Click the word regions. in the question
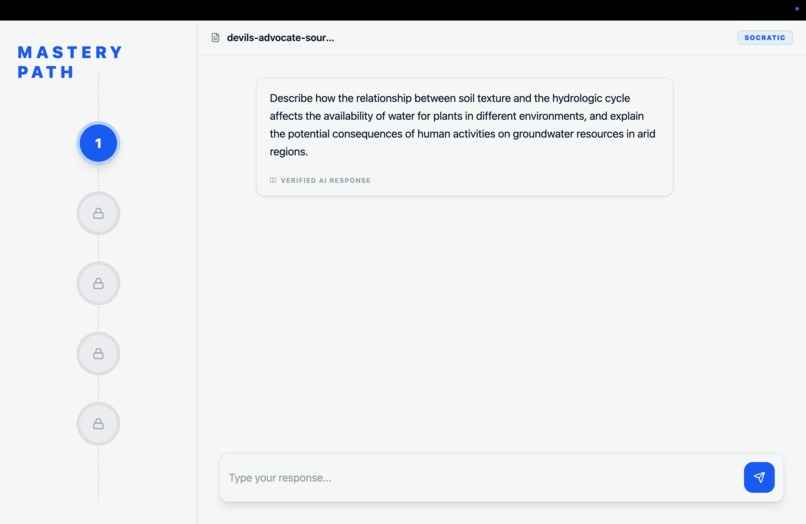The image size is (806, 524). (288, 152)
